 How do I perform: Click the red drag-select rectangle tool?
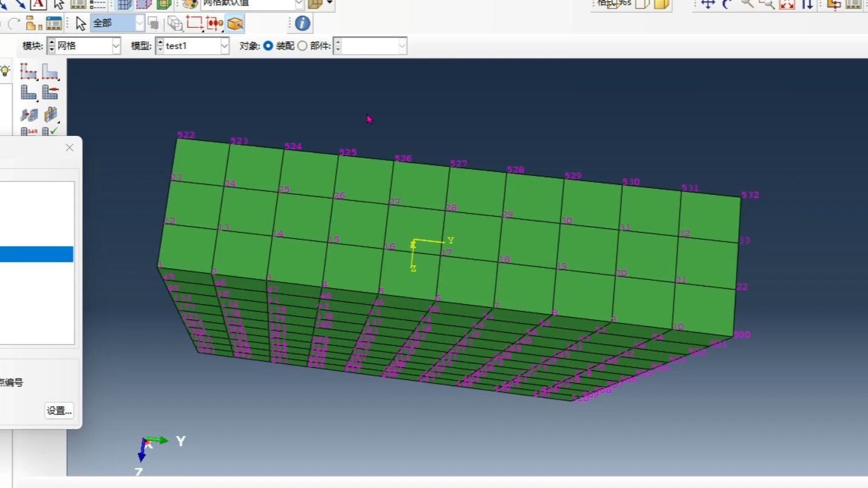click(194, 24)
